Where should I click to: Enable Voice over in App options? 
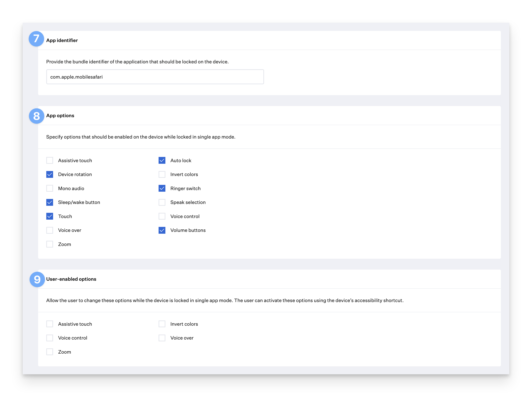(x=50, y=230)
